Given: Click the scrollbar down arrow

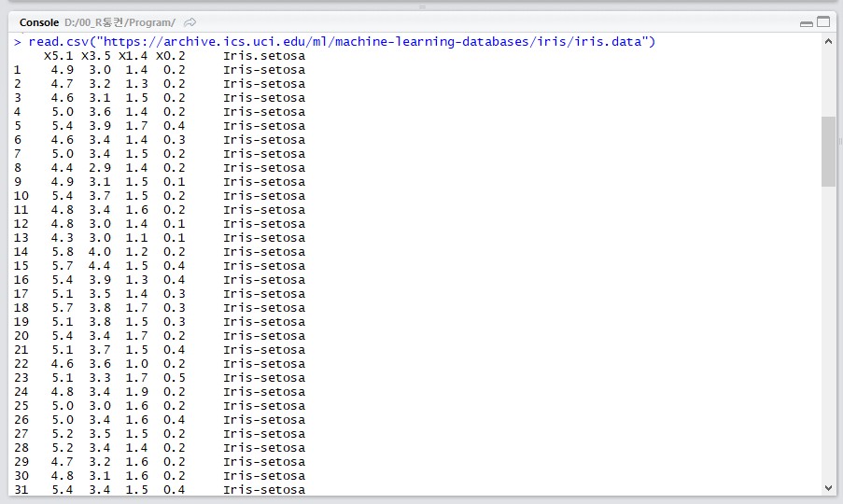Looking at the screenshot, I should [x=828, y=488].
